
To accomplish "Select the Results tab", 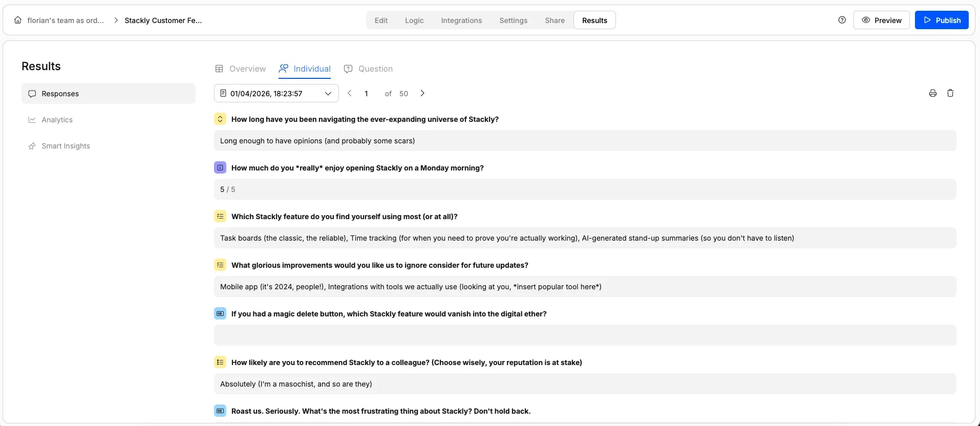I will tap(594, 20).
